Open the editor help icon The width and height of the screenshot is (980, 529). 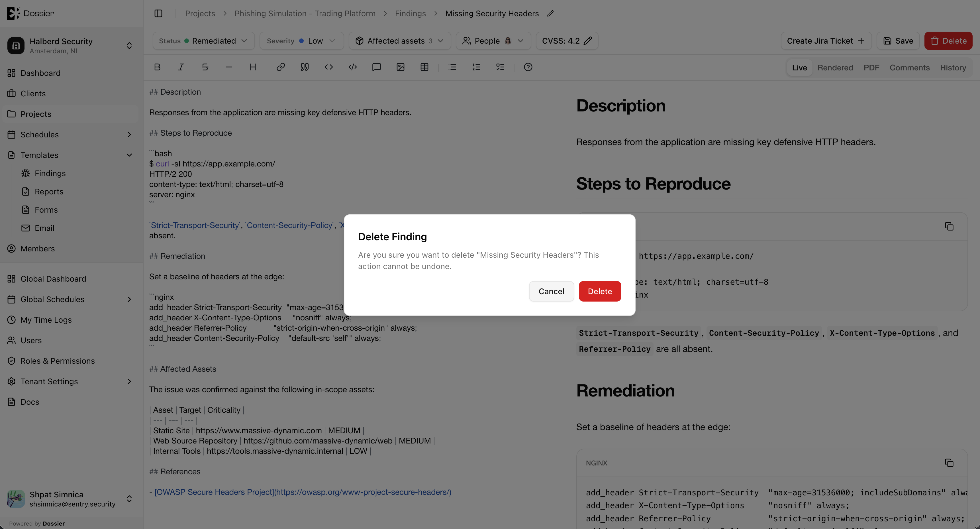[x=528, y=67]
